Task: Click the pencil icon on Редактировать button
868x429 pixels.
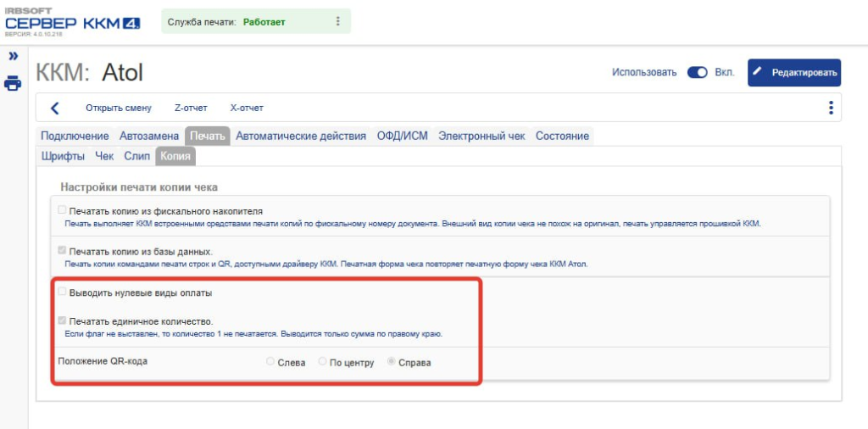Action: coord(758,72)
